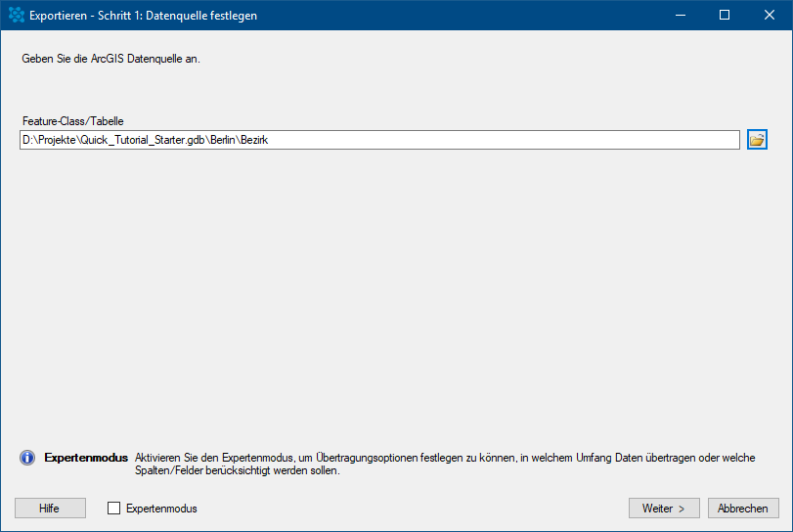
Task: Enable the Expertenmodus checkbox
Action: click(113, 509)
